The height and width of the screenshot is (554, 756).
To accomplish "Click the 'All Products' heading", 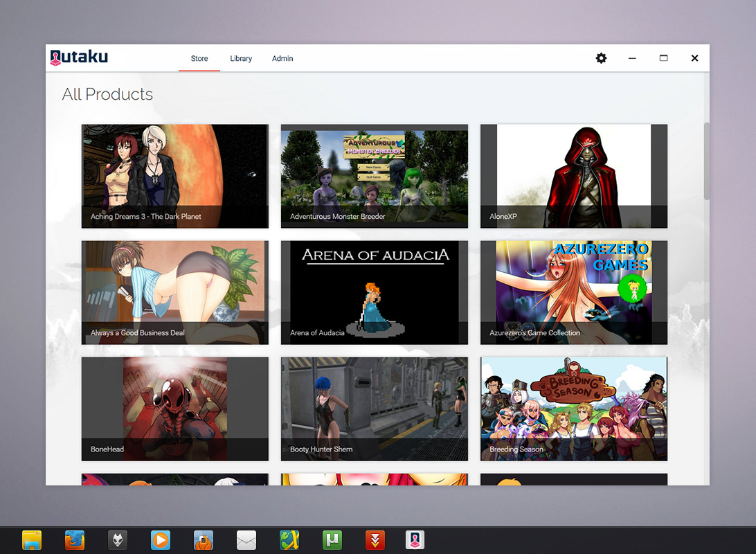I will [107, 94].
